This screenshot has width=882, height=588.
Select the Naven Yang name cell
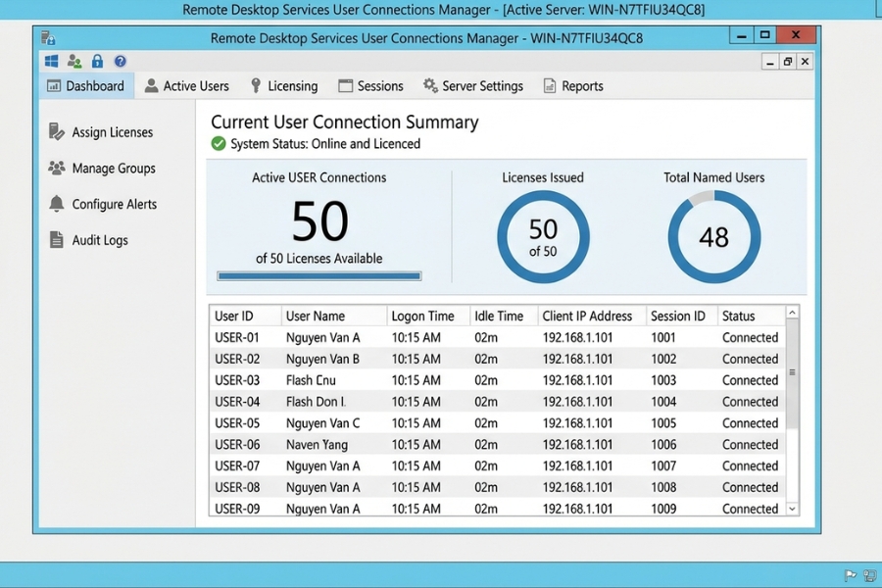pos(317,445)
